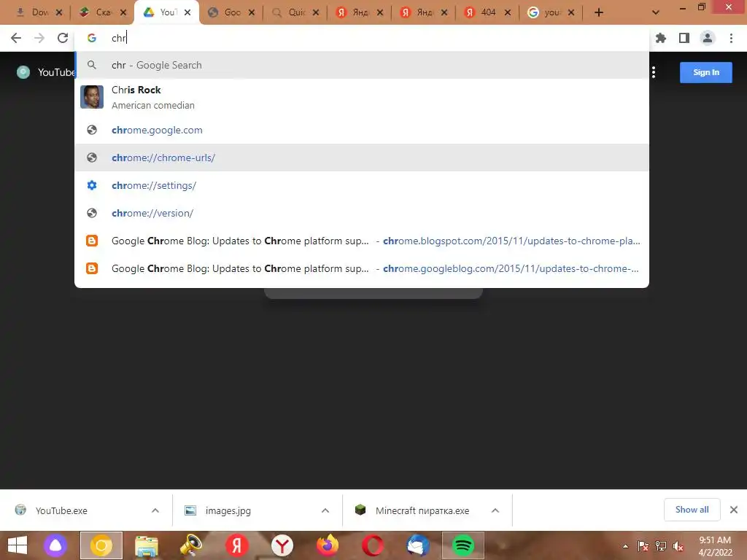Viewport: 747px width, 560px height.
Task: Reload the page with the refresh icon
Action: [63, 38]
